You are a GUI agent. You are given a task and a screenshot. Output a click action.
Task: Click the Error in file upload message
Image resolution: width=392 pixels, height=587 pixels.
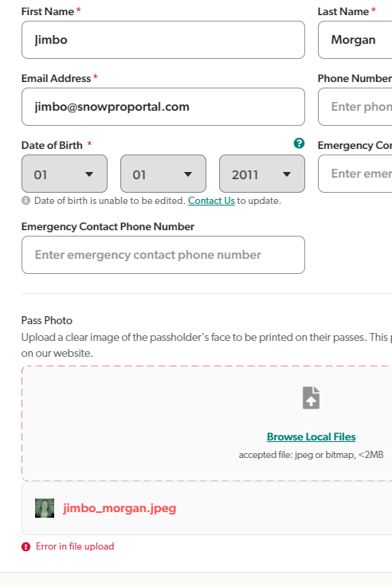coord(75,546)
